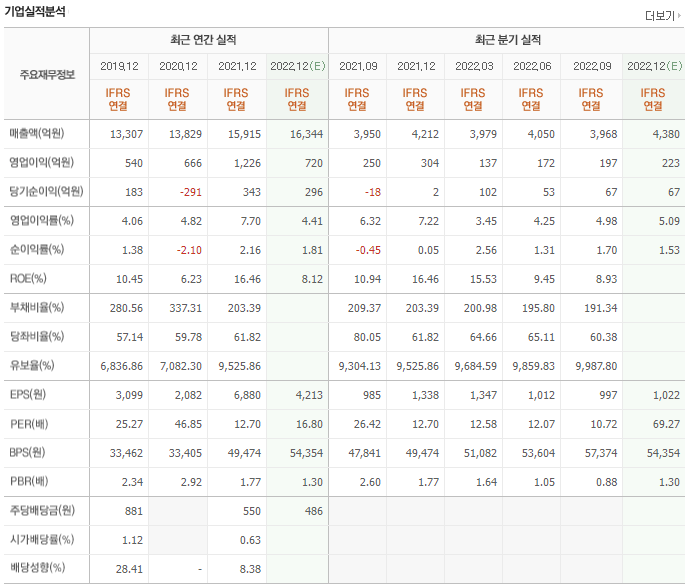Image resolution: width=691 pixels, height=587 pixels.
Task: Select the 최근 분기 실적 header
Action: pyautogui.click(x=508, y=40)
